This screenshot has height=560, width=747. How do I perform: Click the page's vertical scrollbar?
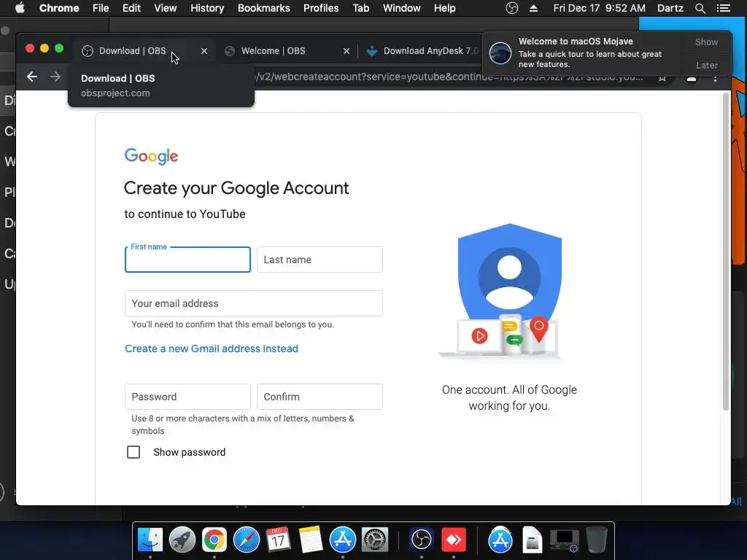[x=726, y=252]
